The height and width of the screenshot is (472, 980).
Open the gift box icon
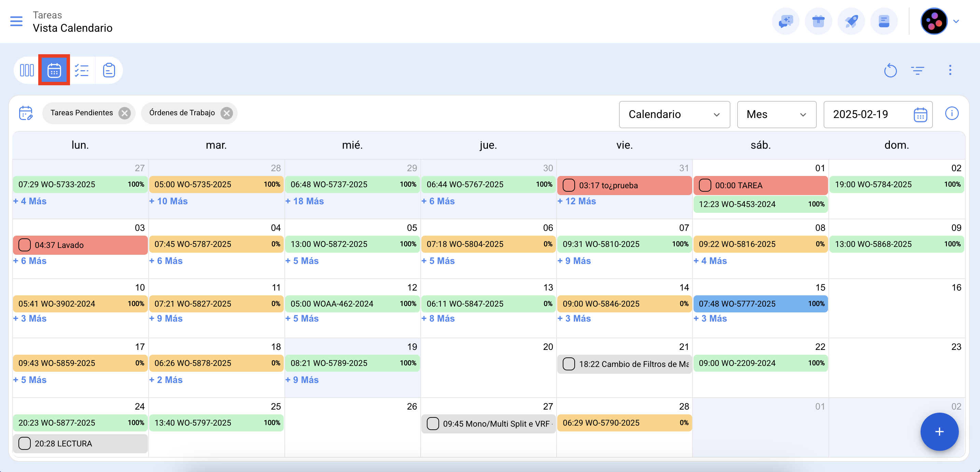pos(818,21)
